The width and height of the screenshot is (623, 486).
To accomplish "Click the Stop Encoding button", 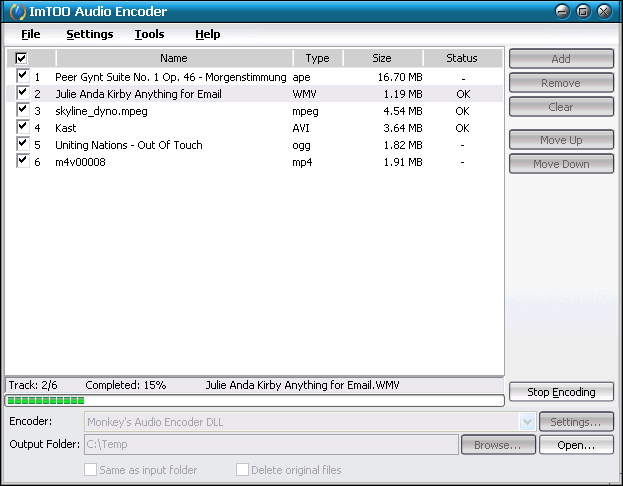I will [x=561, y=392].
